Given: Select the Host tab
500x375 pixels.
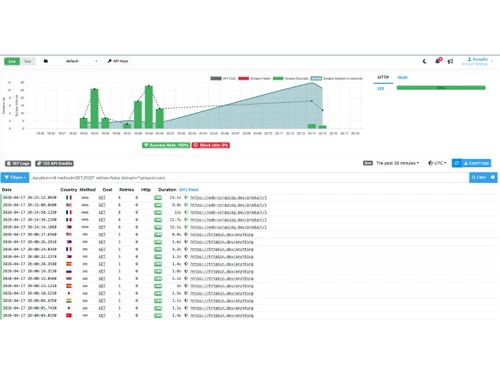Looking at the screenshot, I should click(402, 77).
